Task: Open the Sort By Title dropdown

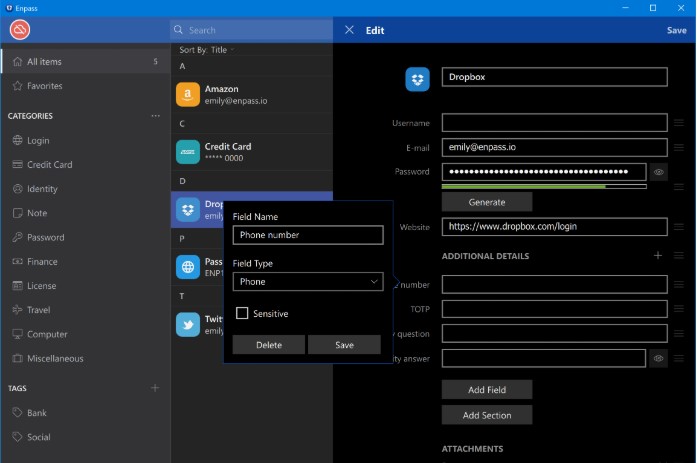Action: [x=206, y=49]
